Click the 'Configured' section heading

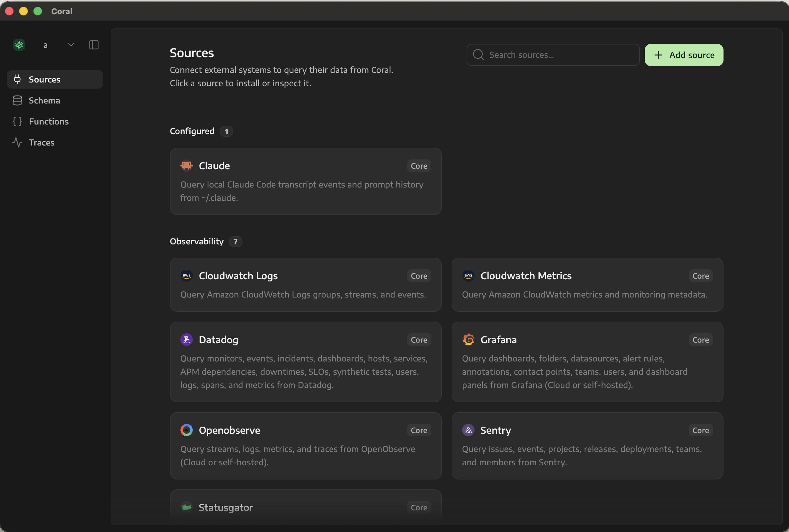point(192,131)
